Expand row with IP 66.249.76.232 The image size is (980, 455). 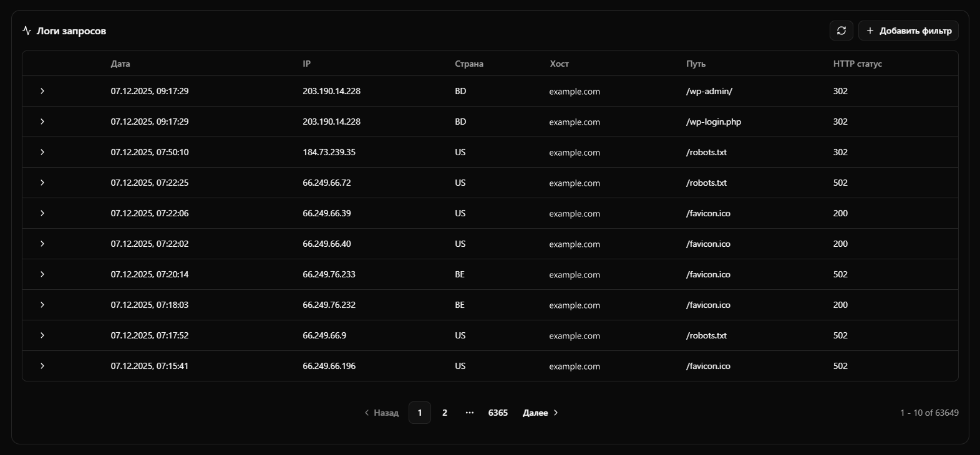tap(42, 305)
